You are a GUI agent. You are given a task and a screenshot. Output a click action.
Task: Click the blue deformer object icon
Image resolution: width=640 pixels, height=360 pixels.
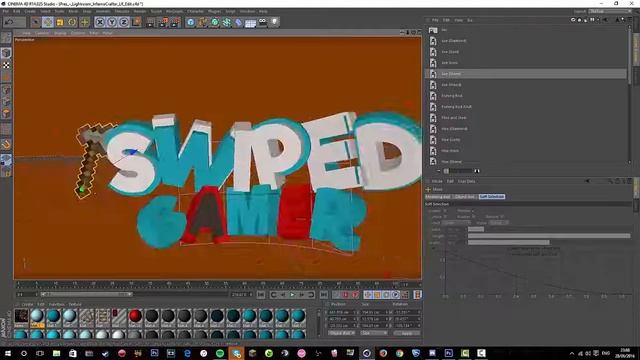(x=238, y=22)
